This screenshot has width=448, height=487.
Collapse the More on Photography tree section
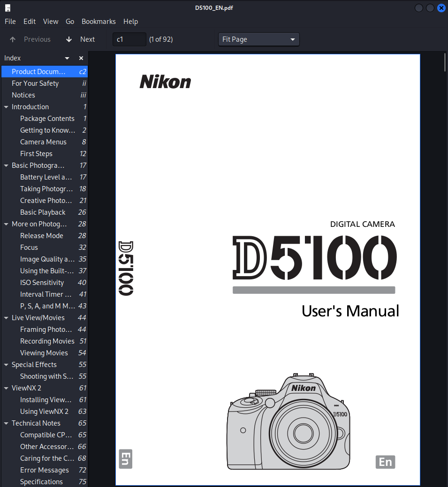[6, 224]
